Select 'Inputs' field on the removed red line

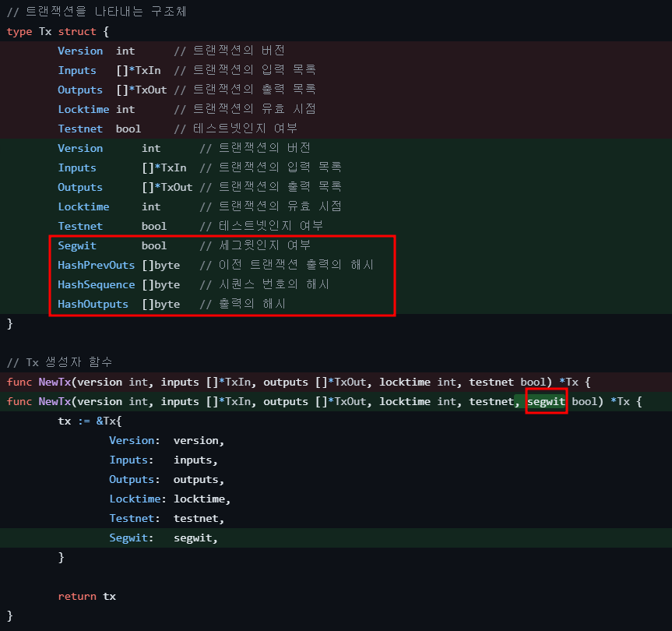pos(77,70)
